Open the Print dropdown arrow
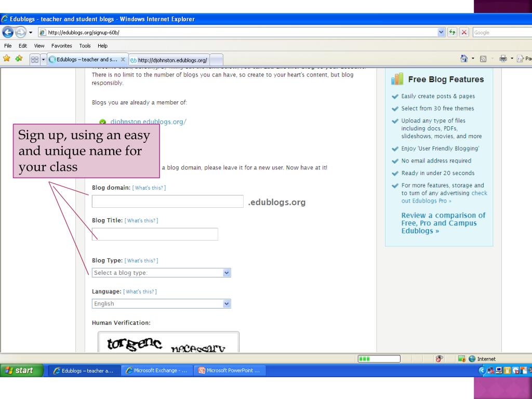The image size is (532, 399). click(512, 59)
